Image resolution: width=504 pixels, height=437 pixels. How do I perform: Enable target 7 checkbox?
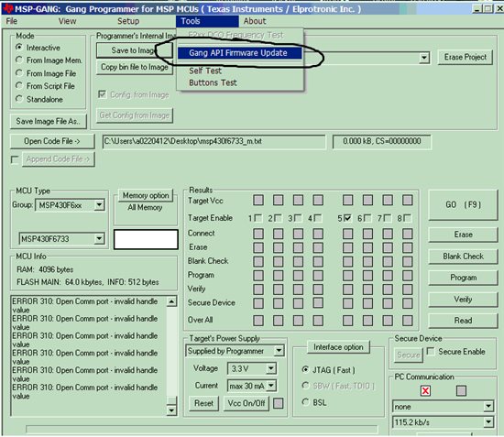[387, 218]
